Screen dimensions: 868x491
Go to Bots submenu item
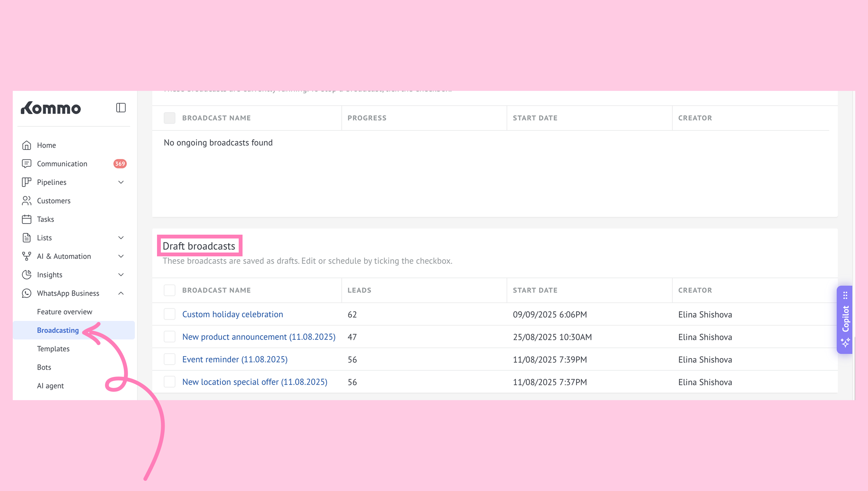click(44, 368)
